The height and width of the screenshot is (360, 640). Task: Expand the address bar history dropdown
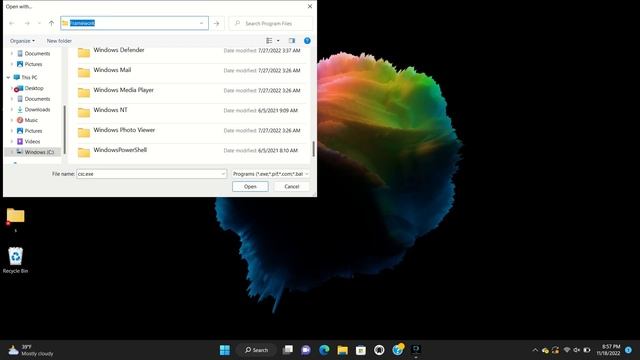tap(202, 23)
